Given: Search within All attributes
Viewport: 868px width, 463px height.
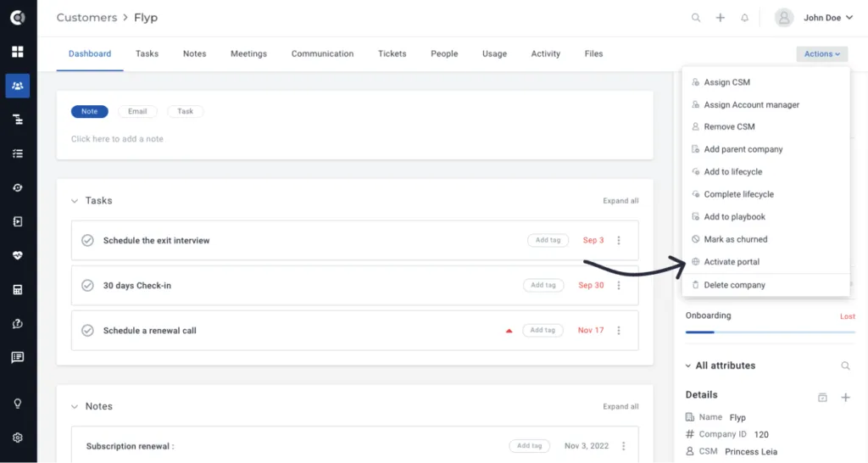Looking at the screenshot, I should (845, 365).
